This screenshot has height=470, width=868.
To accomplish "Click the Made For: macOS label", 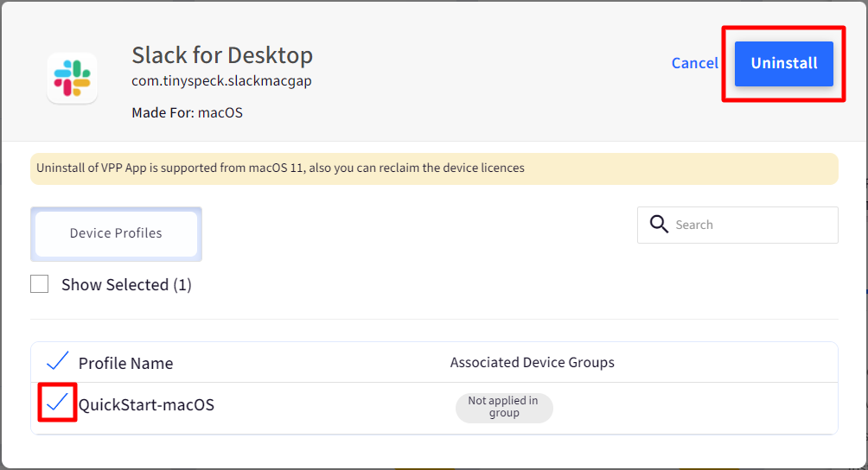I will (x=187, y=113).
